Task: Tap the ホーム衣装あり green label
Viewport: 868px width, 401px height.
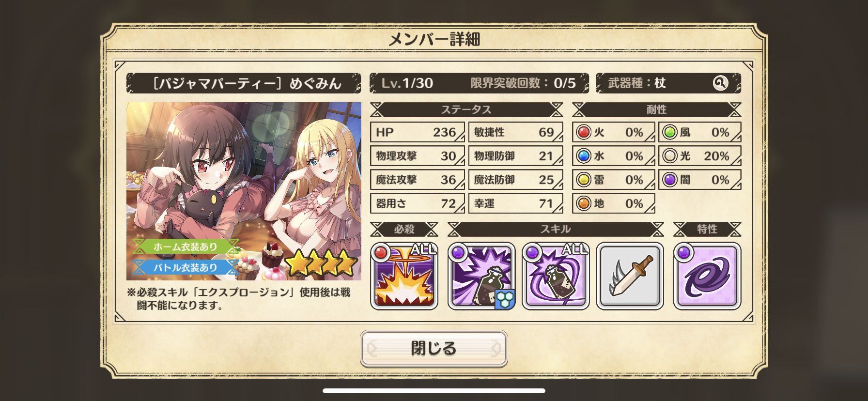Action: pos(186,247)
